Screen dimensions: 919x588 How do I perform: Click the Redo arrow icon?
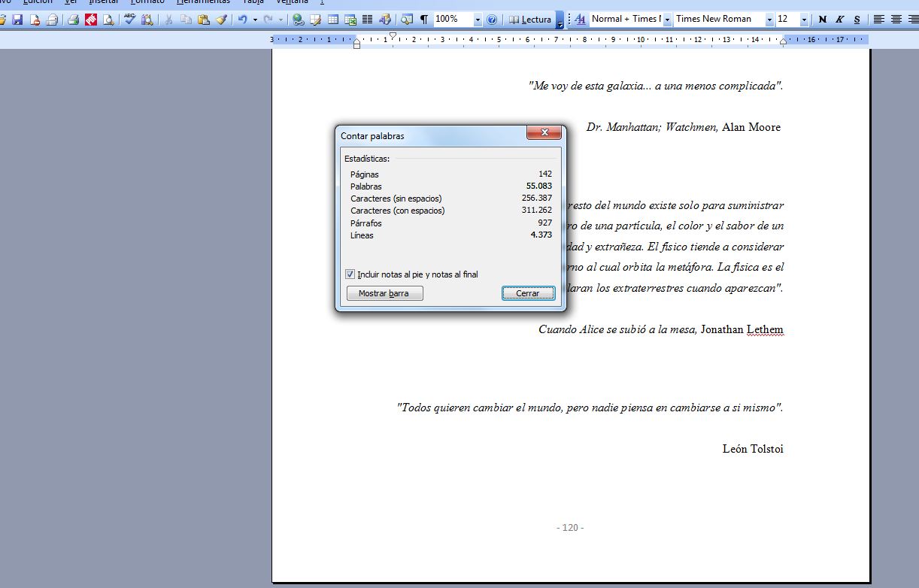click(268, 20)
